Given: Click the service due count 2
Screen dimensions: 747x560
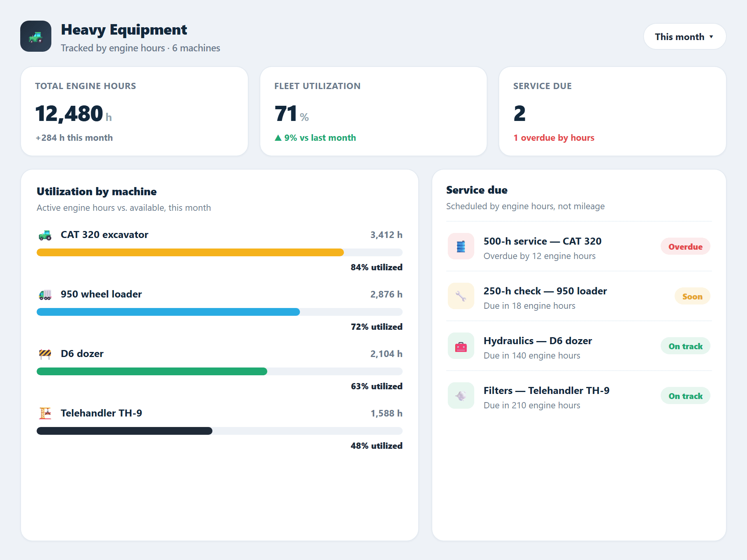Looking at the screenshot, I should [x=519, y=114].
